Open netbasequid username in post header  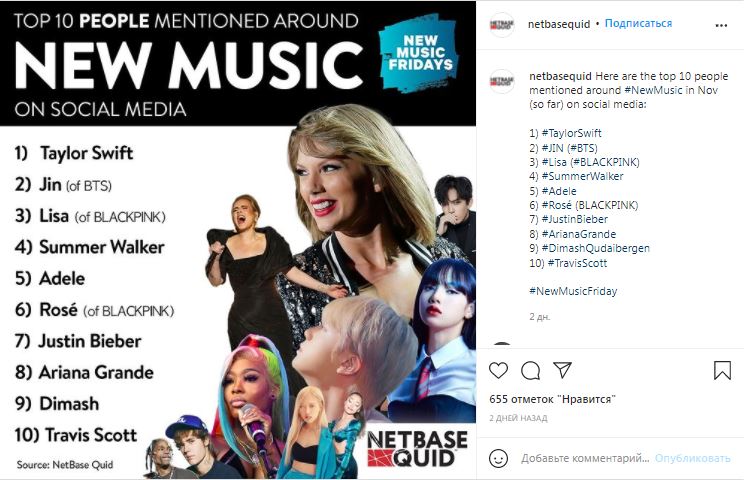(x=559, y=24)
